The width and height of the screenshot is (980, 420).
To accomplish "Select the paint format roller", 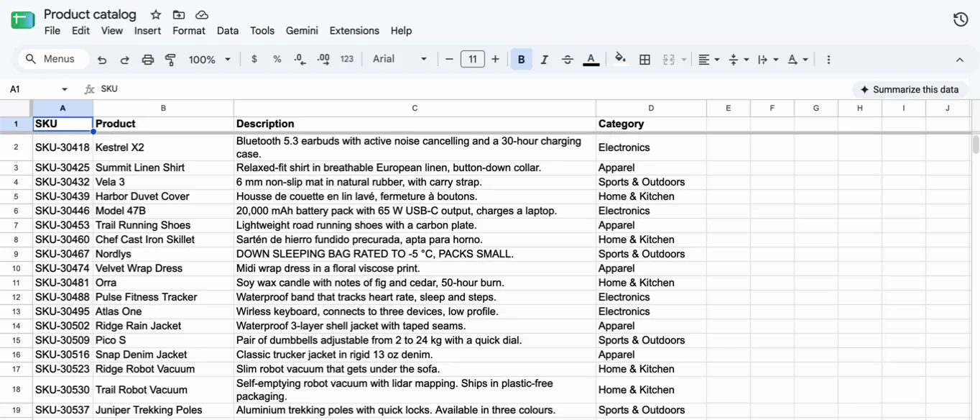I will (170, 60).
